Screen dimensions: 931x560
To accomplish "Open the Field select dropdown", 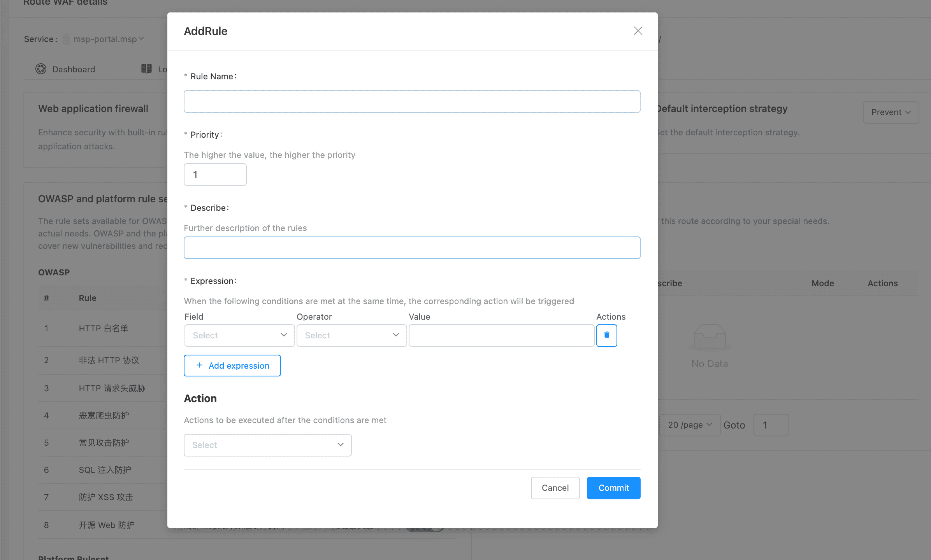I will click(x=239, y=335).
